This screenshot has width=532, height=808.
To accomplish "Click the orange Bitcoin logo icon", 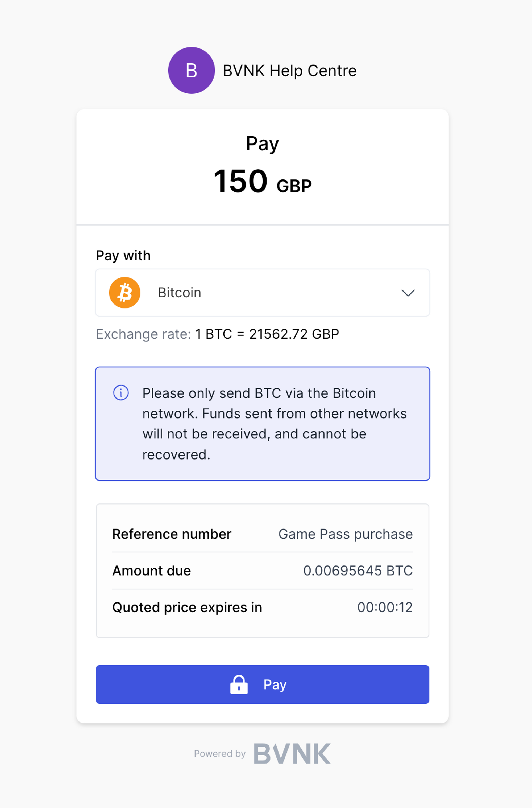I will tap(124, 293).
